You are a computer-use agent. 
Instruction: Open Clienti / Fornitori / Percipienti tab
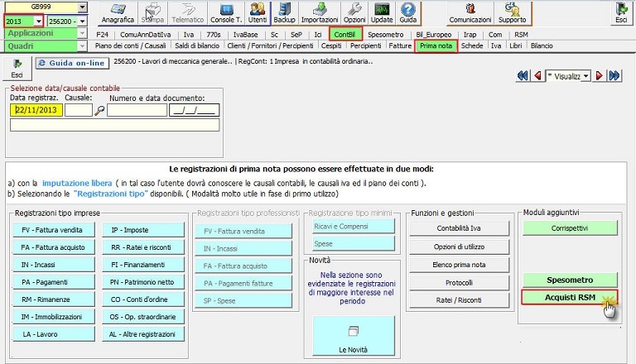(x=270, y=45)
